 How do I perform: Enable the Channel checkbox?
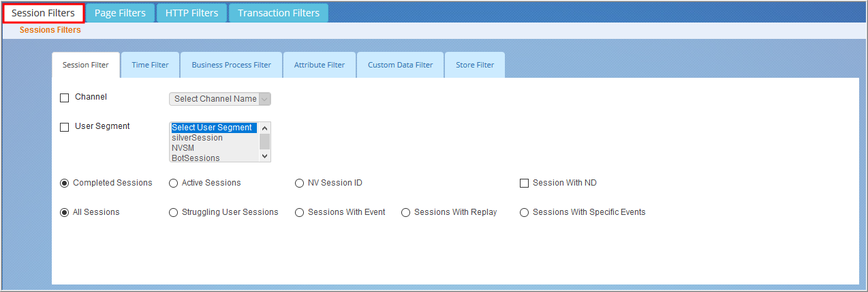click(65, 98)
